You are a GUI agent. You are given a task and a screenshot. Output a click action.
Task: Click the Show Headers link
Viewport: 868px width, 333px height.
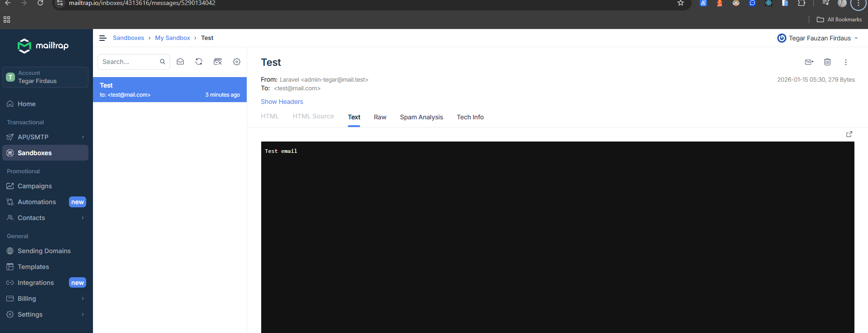click(x=282, y=102)
